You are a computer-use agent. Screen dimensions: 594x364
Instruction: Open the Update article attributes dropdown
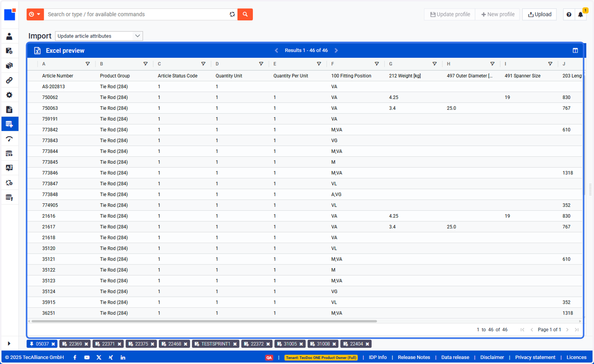click(99, 36)
